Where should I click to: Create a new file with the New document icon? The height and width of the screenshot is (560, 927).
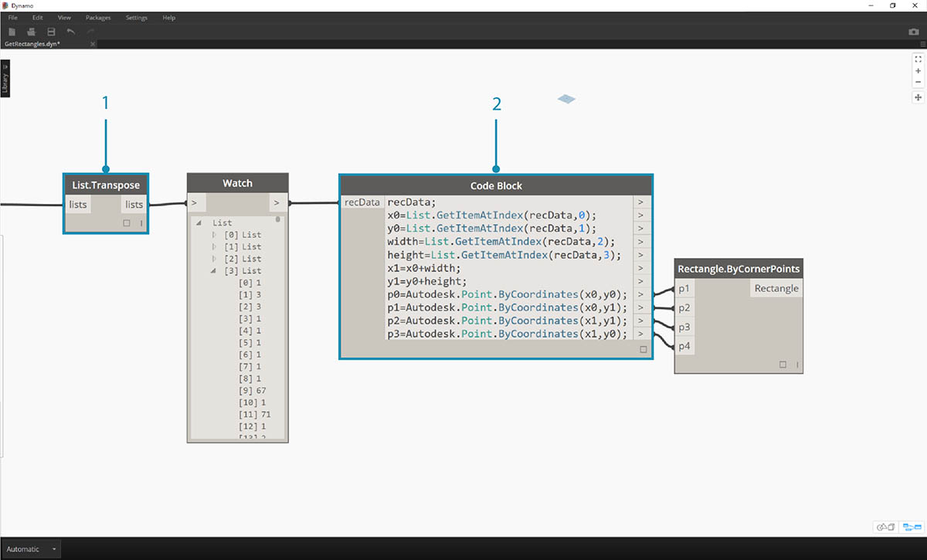tap(11, 32)
